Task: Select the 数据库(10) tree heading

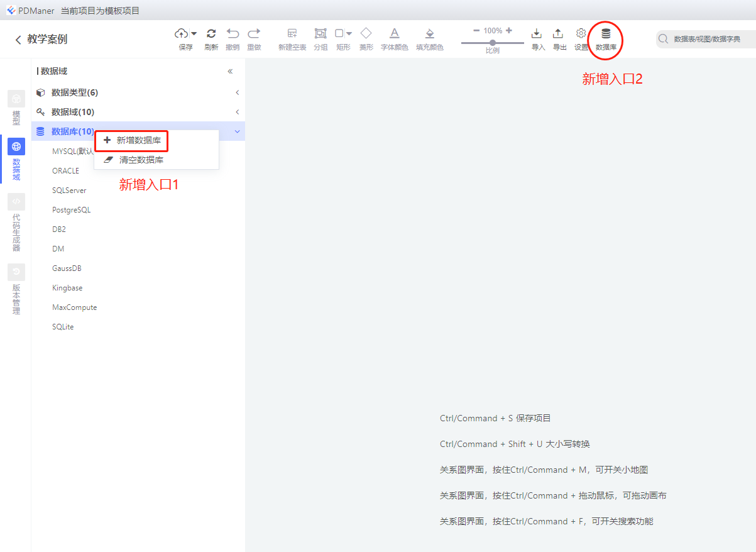Action: point(73,131)
